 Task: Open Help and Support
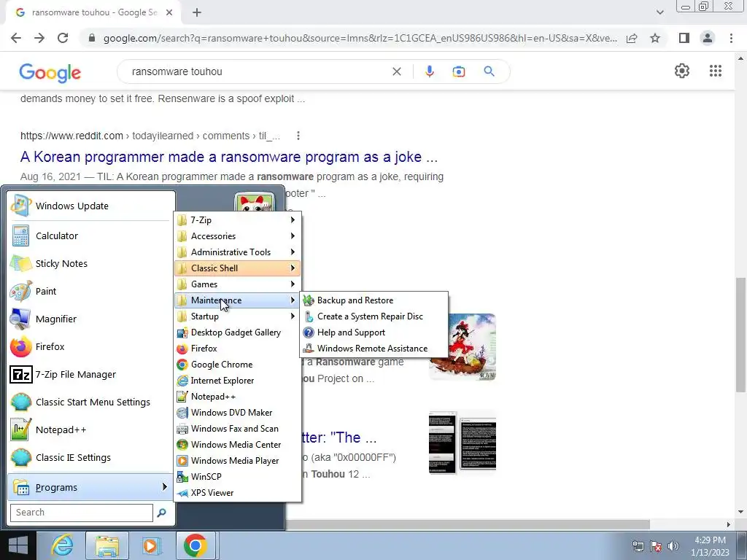(374, 332)
